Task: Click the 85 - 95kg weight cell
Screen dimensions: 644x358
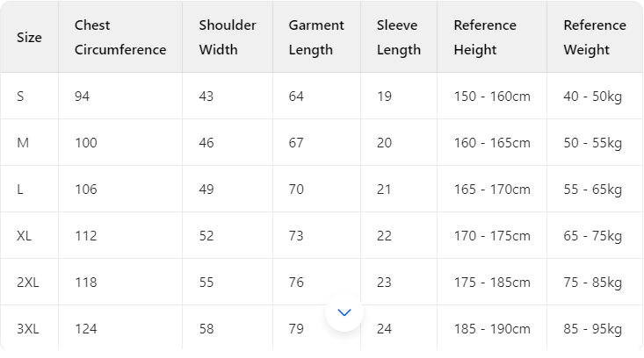Action: pos(592,329)
